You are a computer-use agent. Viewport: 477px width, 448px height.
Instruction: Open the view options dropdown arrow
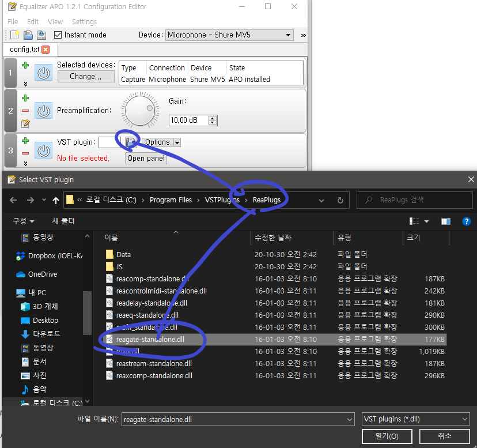pos(426,221)
